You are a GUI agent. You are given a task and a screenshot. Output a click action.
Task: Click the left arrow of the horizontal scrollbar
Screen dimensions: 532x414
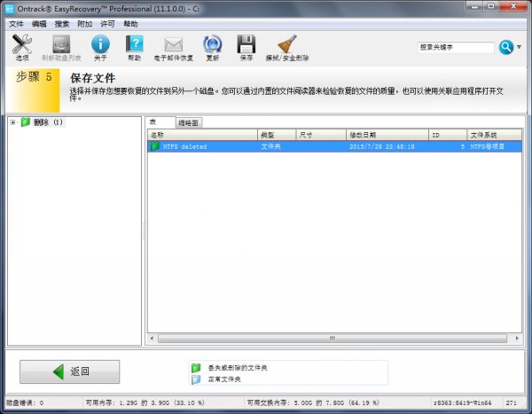pyautogui.click(x=152, y=339)
